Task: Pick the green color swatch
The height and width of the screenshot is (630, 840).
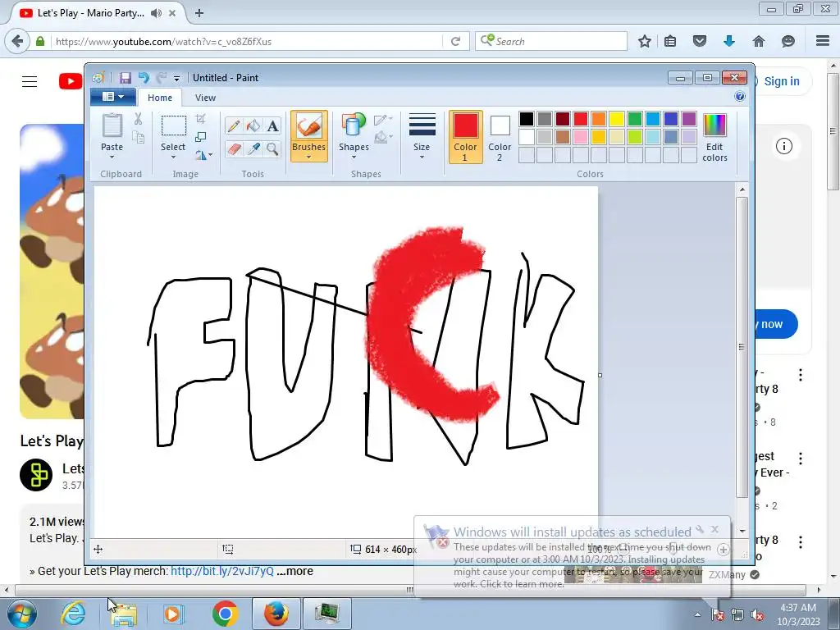Action: [x=635, y=119]
